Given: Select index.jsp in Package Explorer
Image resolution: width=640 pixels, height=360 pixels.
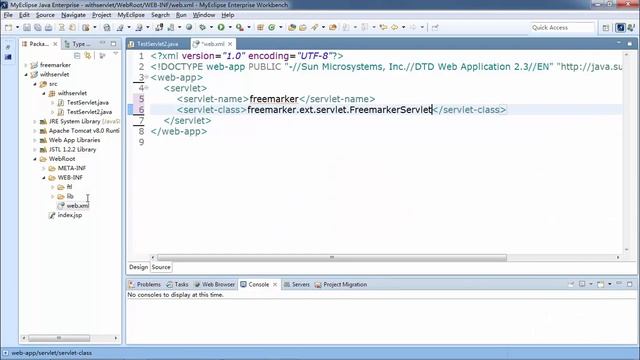Looking at the screenshot, I should coord(70,215).
